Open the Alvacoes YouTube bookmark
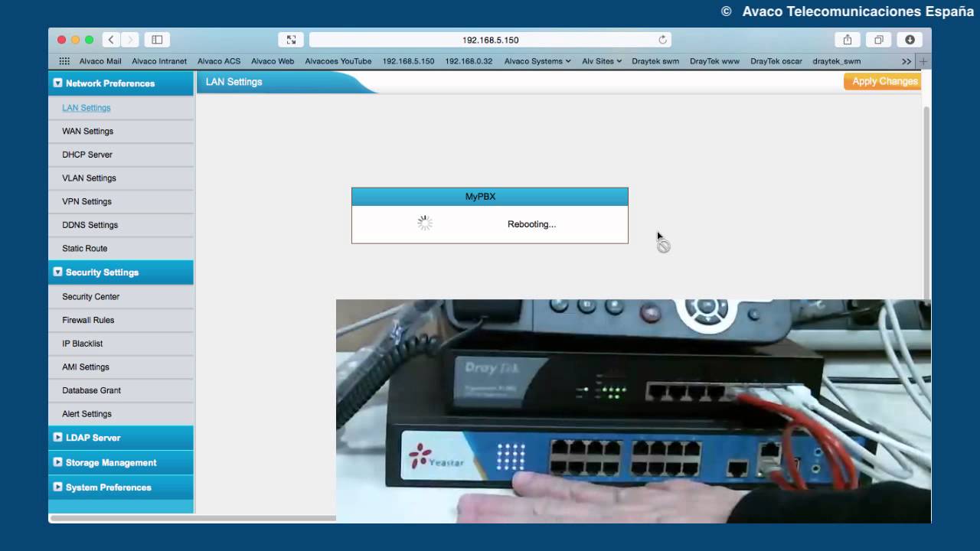The image size is (980, 551). point(338,61)
